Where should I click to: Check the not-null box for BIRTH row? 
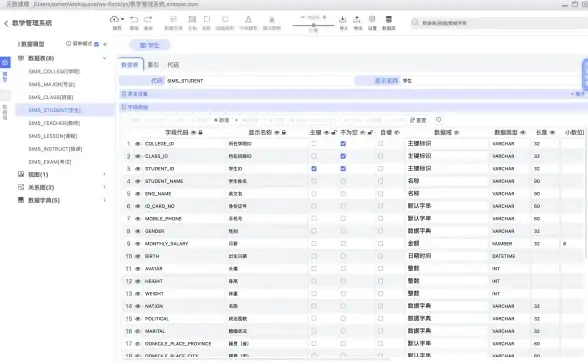[x=343, y=256]
